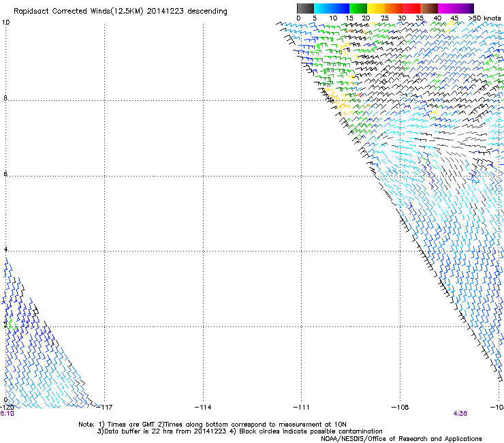
Task: Click the gray 0-5 knots color swatch
Action: pyautogui.click(x=305, y=8)
